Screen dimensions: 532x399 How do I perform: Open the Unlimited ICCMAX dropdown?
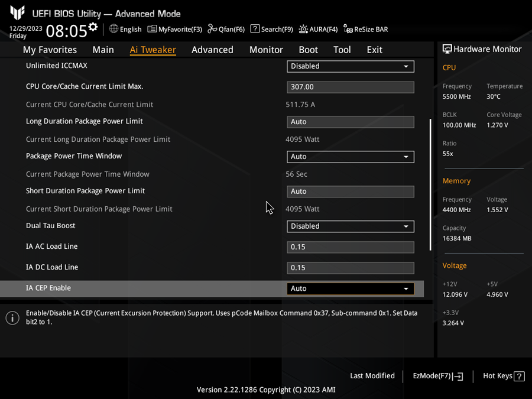pos(351,66)
